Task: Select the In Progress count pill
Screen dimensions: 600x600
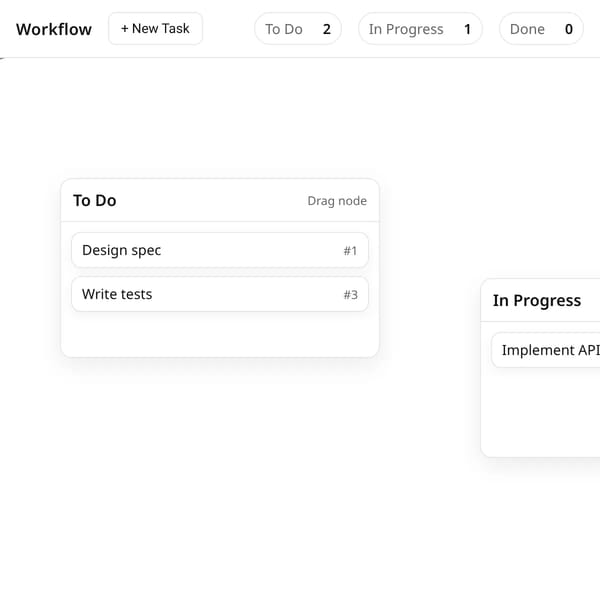Action: coord(420,29)
